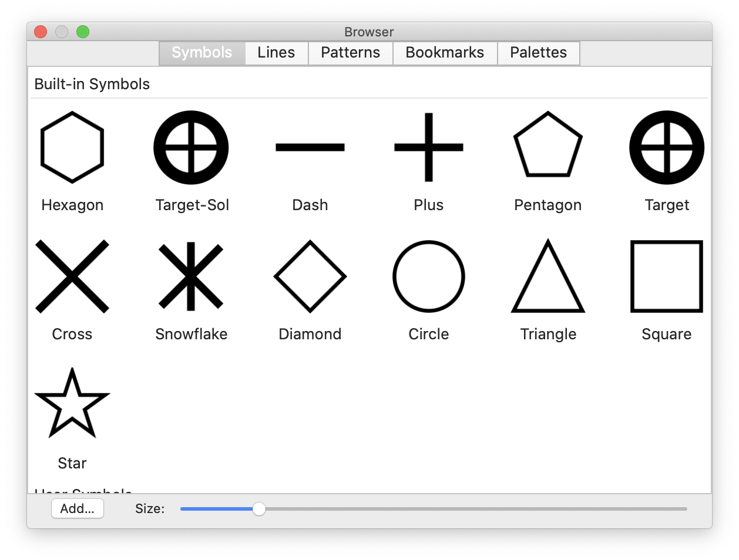739x560 pixels.
Task: Pick the Target symbol
Action: [666, 147]
